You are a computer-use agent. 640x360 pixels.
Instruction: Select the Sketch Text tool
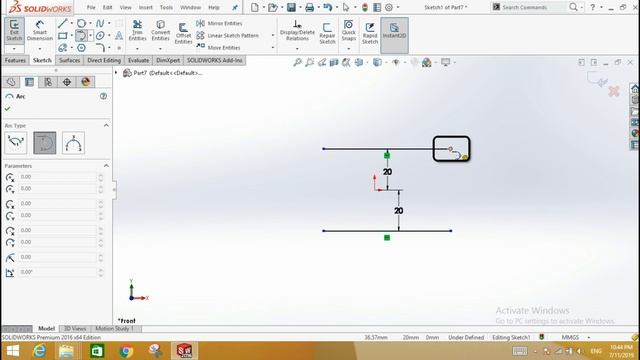pyautogui.click(x=119, y=36)
